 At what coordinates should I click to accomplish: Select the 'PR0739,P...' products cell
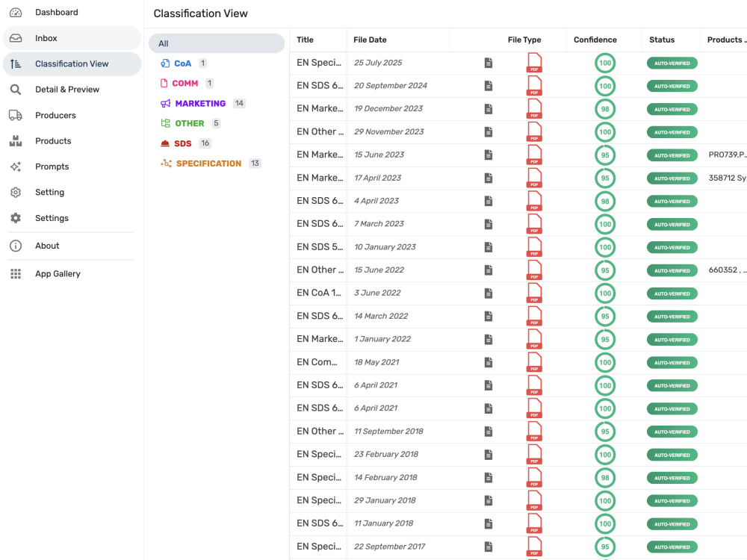coord(728,155)
